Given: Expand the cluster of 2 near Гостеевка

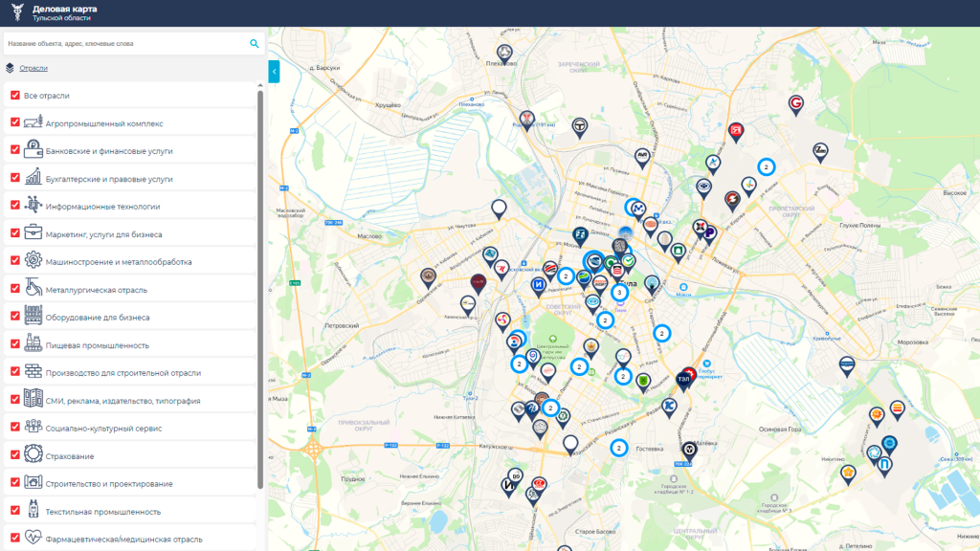Looking at the screenshot, I should [618, 447].
